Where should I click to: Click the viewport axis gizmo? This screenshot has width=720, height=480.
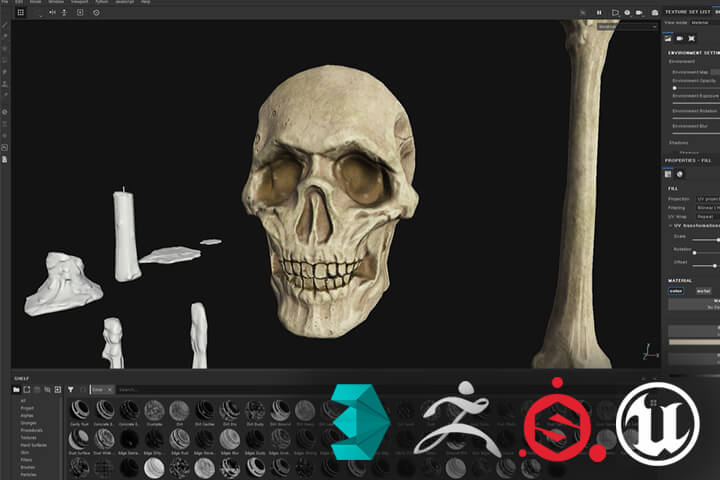coord(650,351)
